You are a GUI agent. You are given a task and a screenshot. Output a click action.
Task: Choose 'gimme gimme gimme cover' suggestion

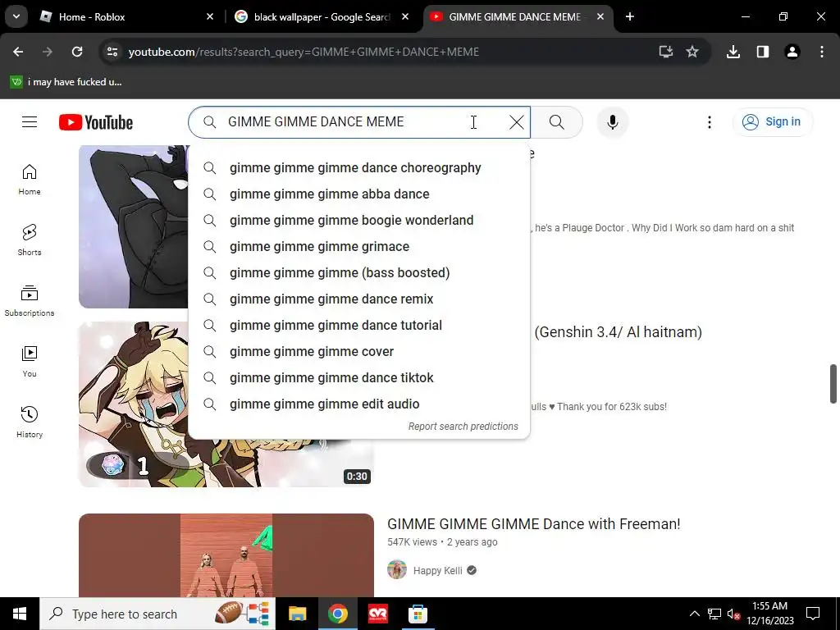click(x=359, y=351)
